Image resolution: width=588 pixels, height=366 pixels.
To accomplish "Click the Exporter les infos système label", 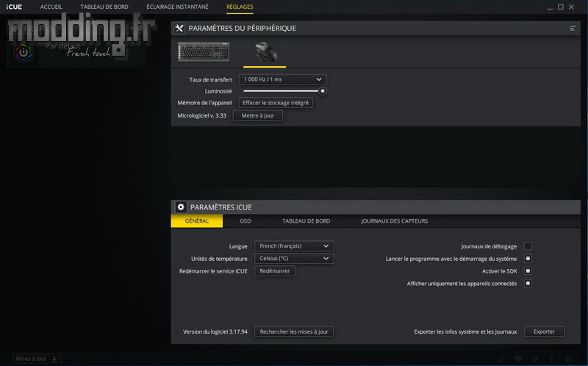I will coord(465,331).
